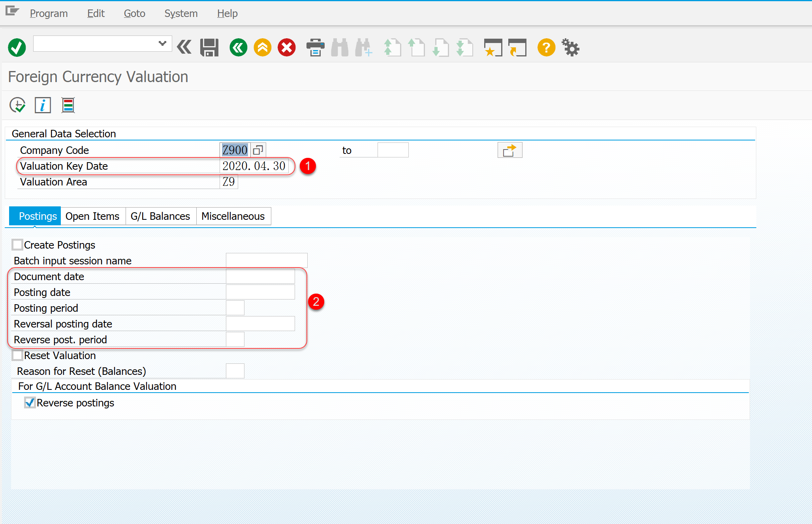Enable the Create Postings checkbox
This screenshot has height=524, width=812.
(17, 245)
